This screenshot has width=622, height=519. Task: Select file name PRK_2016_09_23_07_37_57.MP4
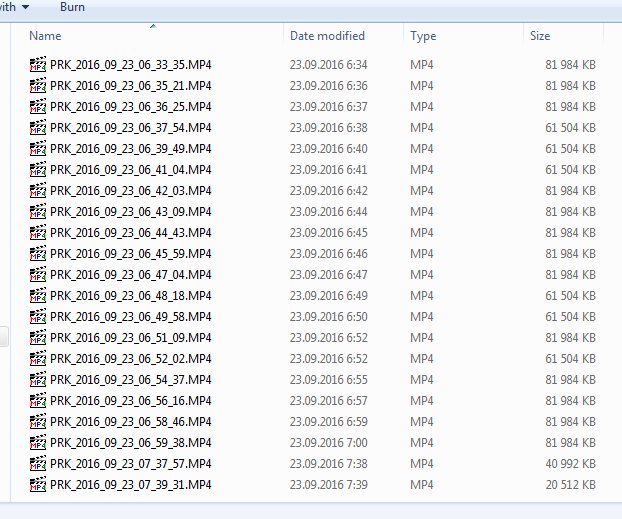(130, 463)
